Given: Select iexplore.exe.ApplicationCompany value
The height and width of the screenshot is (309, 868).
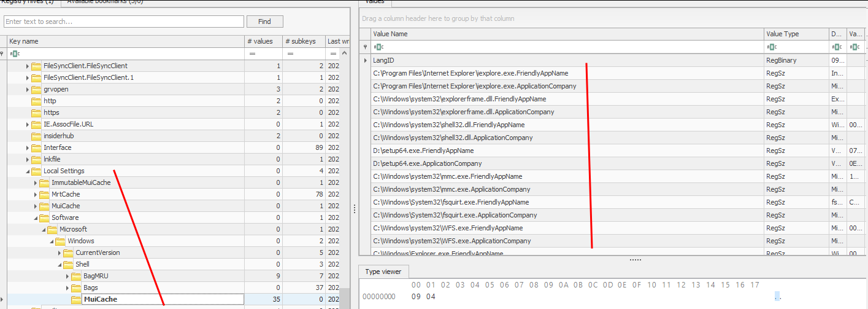Looking at the screenshot, I should coord(475,86).
